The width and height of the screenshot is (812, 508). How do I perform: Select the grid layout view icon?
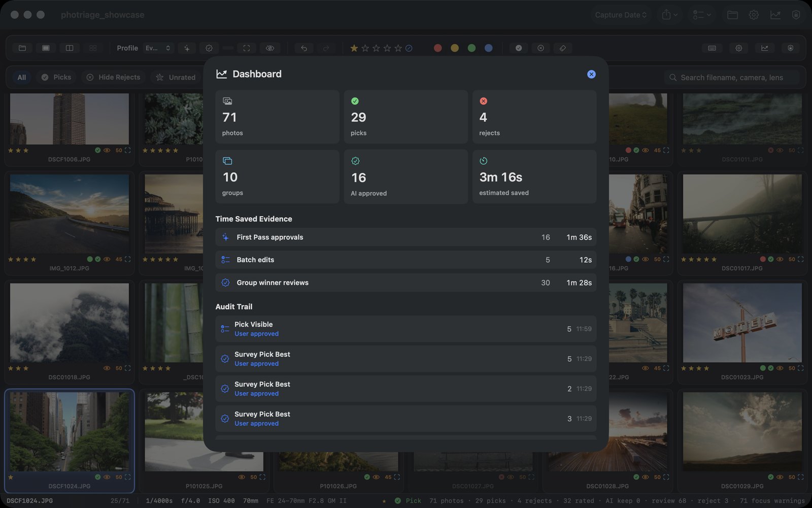(x=93, y=48)
